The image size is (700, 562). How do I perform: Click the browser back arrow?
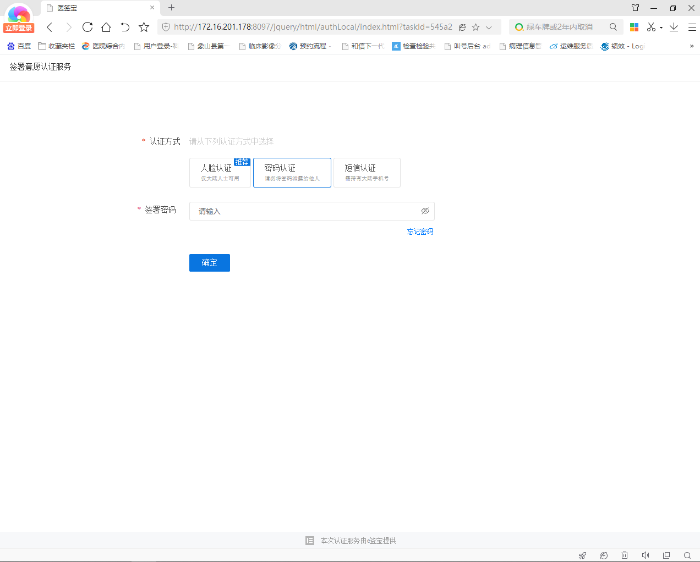[x=50, y=27]
